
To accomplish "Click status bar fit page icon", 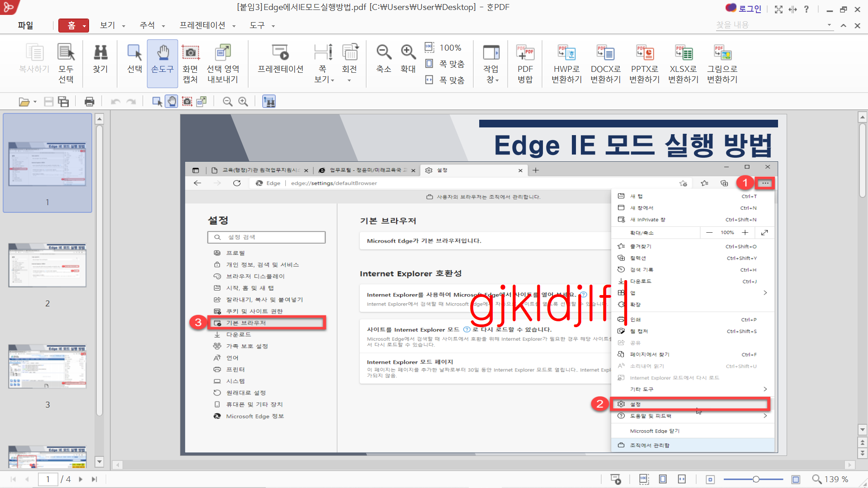I will (663, 479).
